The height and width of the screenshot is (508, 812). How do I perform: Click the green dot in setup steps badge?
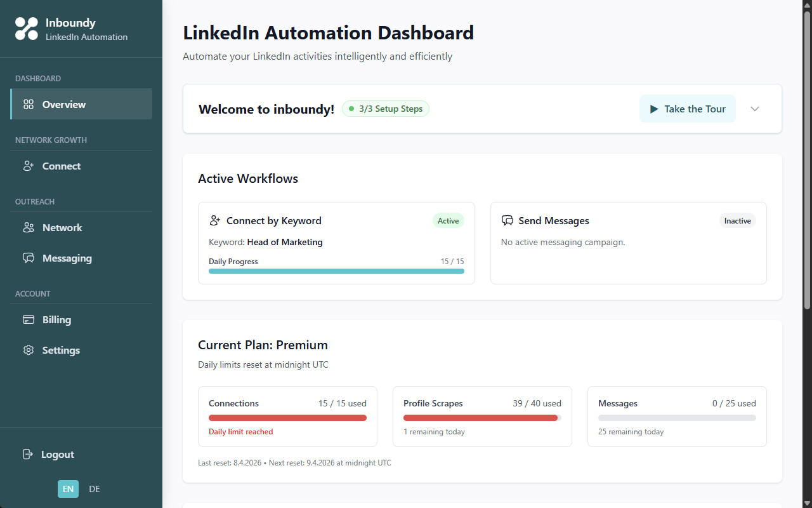point(351,109)
